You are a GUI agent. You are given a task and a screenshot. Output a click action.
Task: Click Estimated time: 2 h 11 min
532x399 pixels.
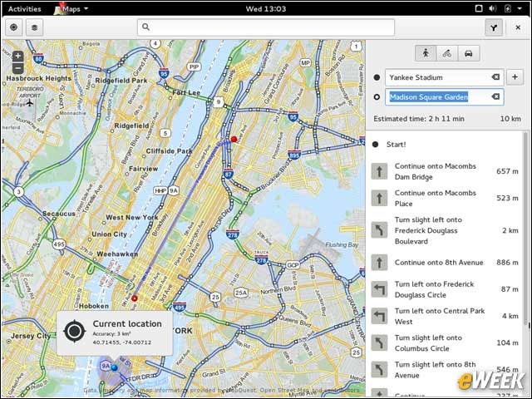419,119
